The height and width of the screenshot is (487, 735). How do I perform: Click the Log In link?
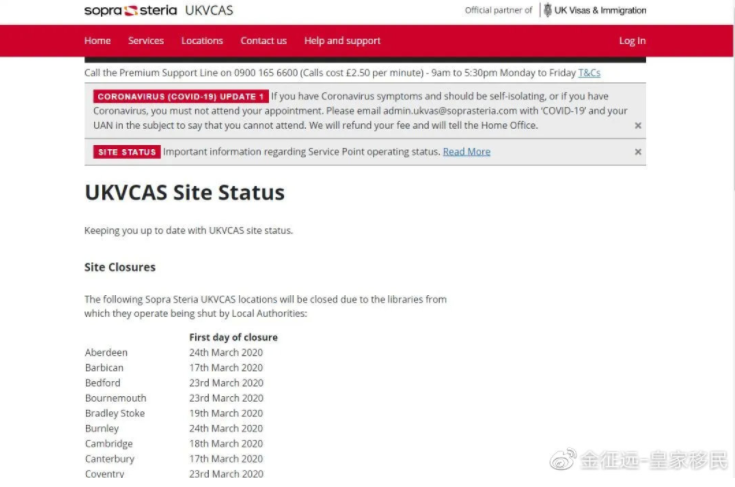(632, 41)
